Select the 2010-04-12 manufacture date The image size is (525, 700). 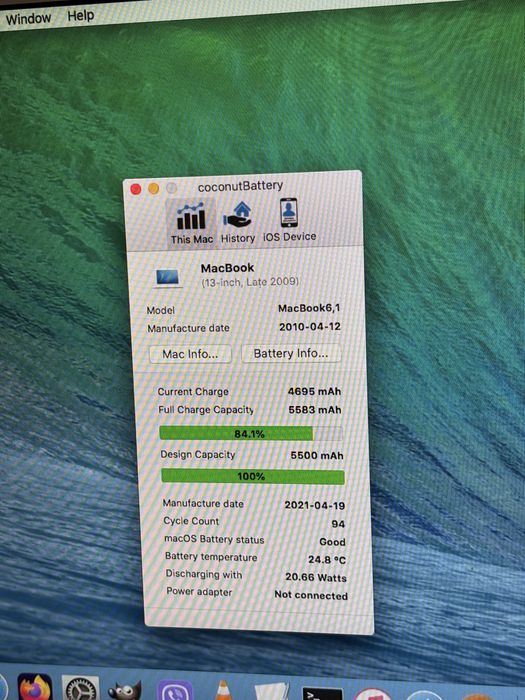tap(310, 327)
